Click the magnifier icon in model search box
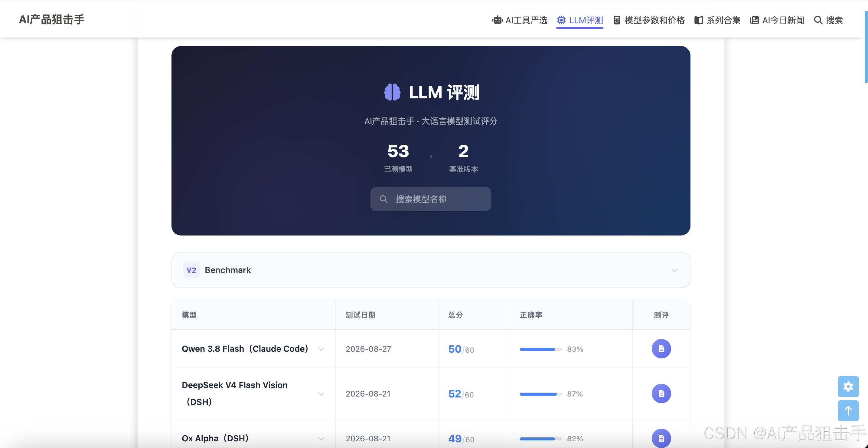This screenshot has height=448, width=868. pyautogui.click(x=383, y=199)
